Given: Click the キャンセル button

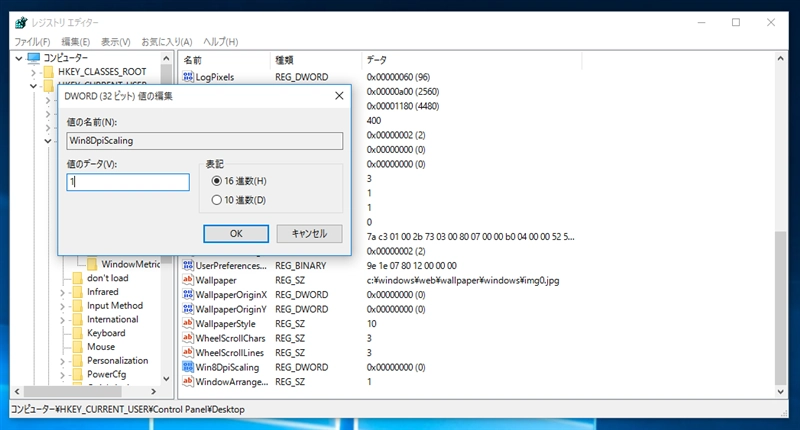Looking at the screenshot, I should (309, 233).
